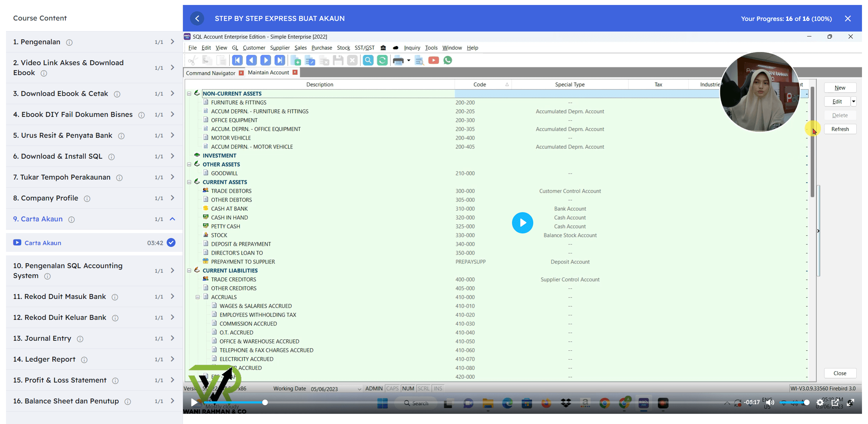Viewport: 868px width, 424px height.
Task: Click the WhatsApp toolbar icon
Action: click(x=448, y=61)
